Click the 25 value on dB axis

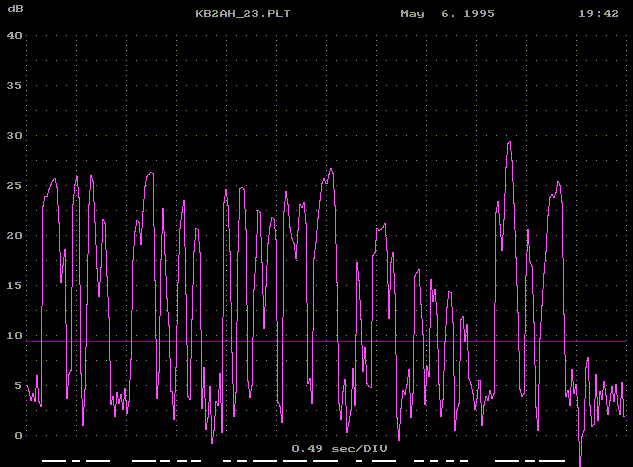click(15, 186)
